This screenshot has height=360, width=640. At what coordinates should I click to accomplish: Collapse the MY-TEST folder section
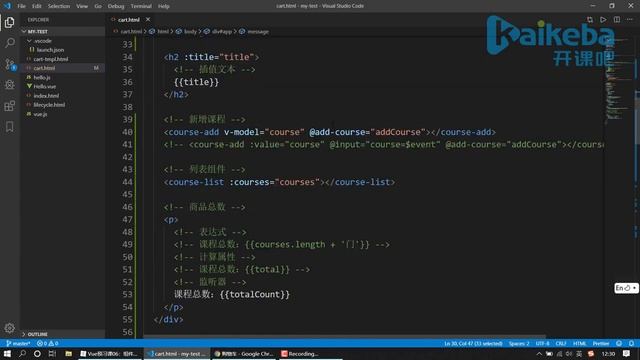pos(62,31)
